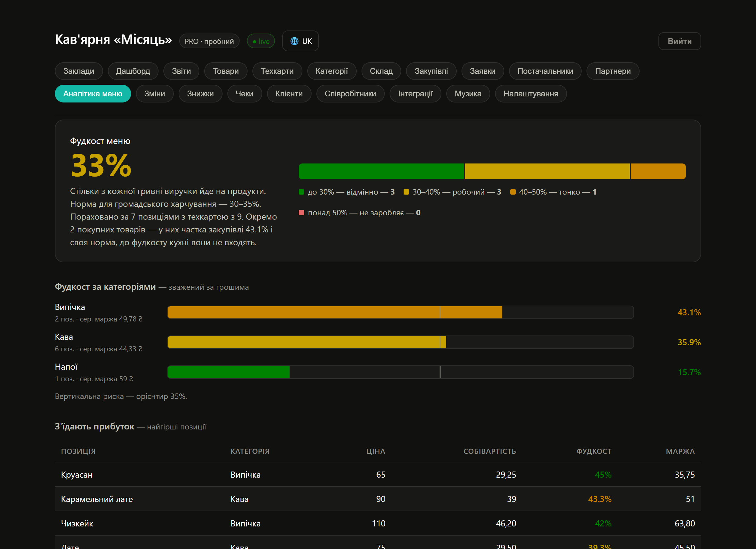Screen dimensions: 756x549
Task: Click the ЦІНА column header
Action: [x=376, y=451]
